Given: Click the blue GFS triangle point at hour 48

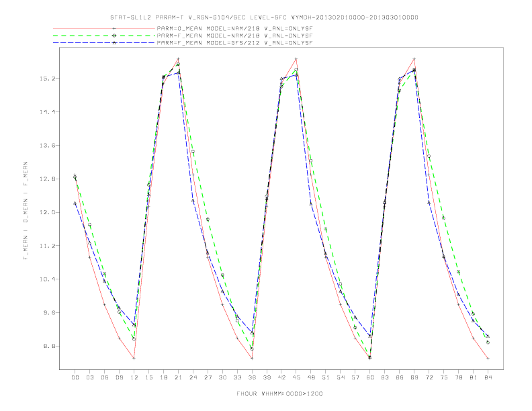Looking at the screenshot, I should (x=311, y=203).
